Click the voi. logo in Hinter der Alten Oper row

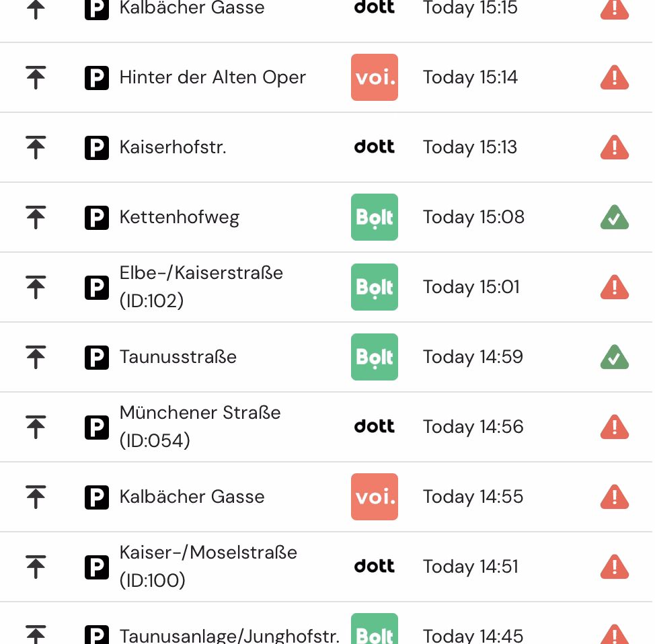coord(375,77)
